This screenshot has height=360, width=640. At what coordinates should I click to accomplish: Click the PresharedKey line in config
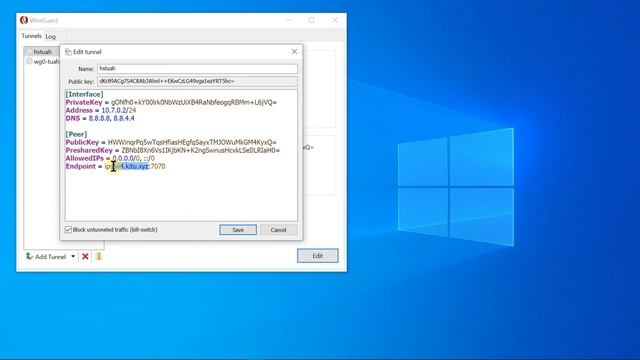coord(173,150)
